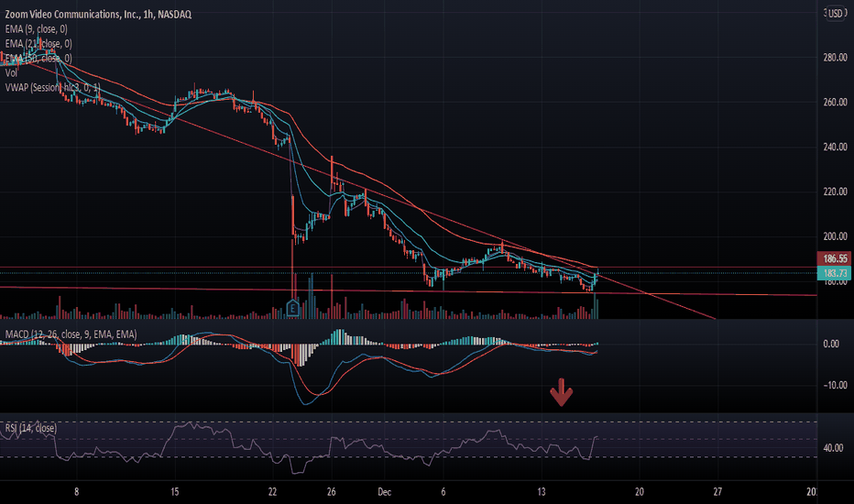The image size is (854, 504).
Task: Select the VWAP (Session, hlc3) indicator label
Action: pos(53,87)
